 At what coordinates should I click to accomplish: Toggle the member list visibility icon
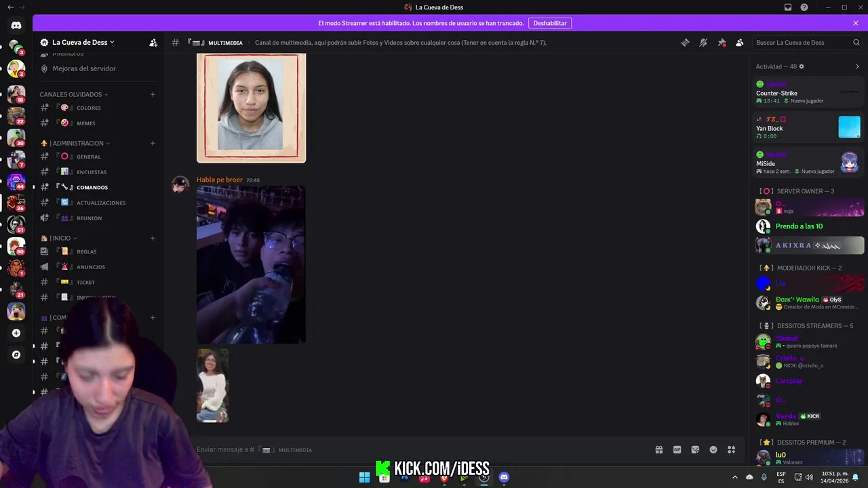[740, 42]
